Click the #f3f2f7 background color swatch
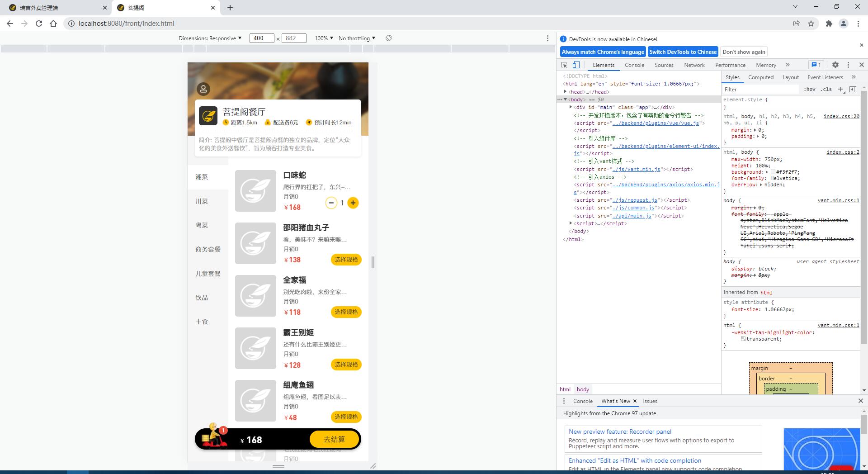 click(x=773, y=172)
